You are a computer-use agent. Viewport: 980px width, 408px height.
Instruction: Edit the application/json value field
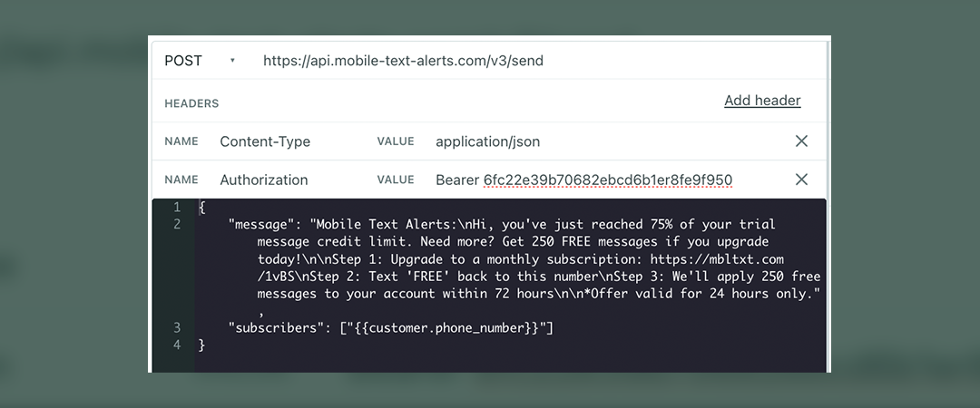pyautogui.click(x=487, y=141)
